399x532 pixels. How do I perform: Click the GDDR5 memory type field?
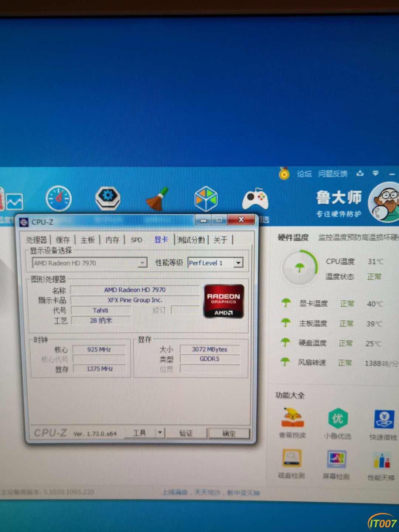click(209, 359)
